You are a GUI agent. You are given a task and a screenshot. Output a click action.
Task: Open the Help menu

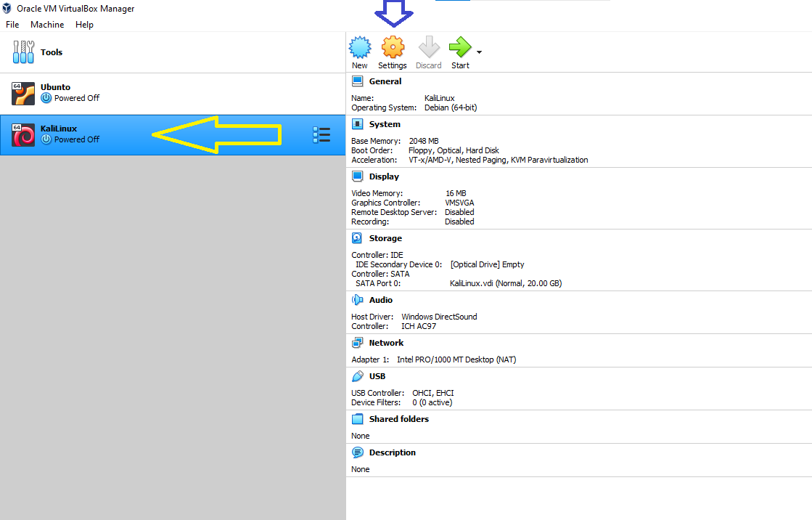(x=84, y=25)
